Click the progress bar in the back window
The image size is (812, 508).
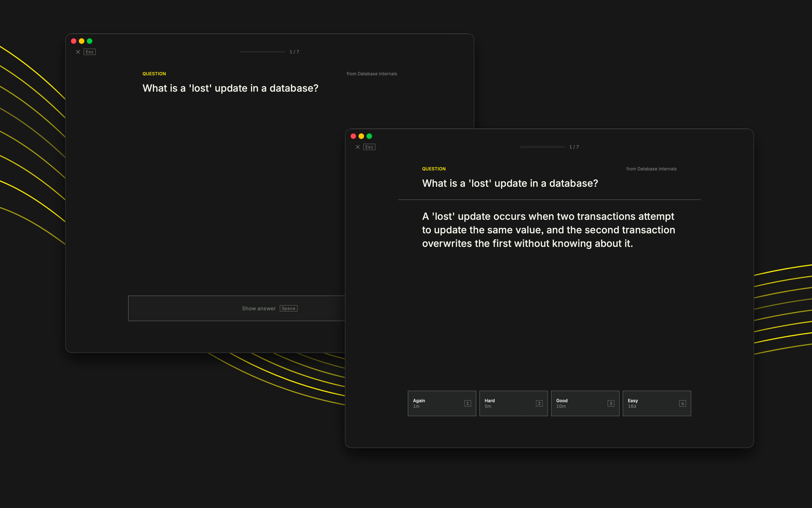262,52
